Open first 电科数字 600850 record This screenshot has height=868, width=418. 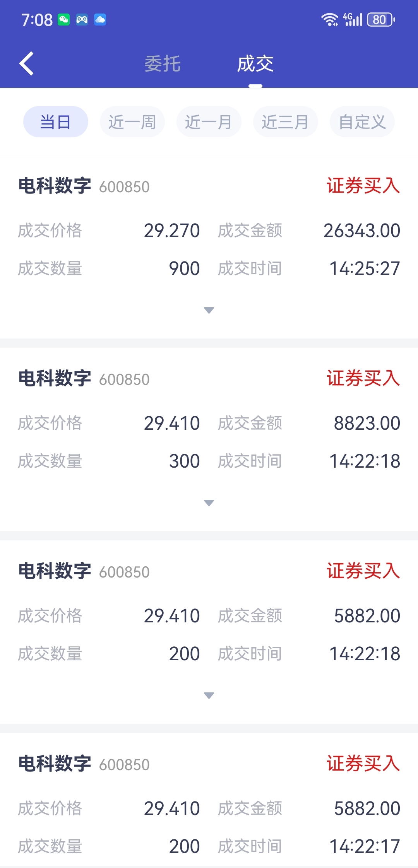point(209,247)
